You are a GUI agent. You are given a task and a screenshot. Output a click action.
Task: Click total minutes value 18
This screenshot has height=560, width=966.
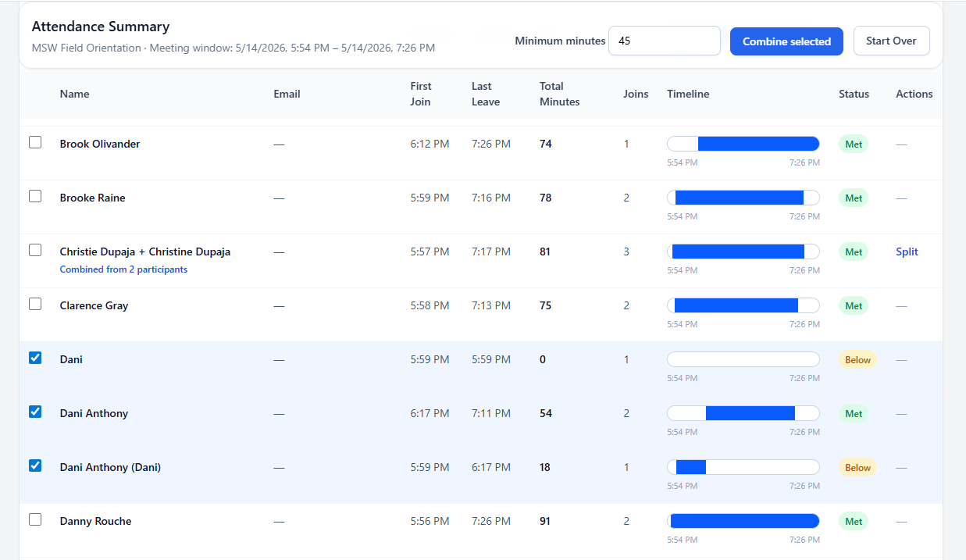[x=545, y=467]
